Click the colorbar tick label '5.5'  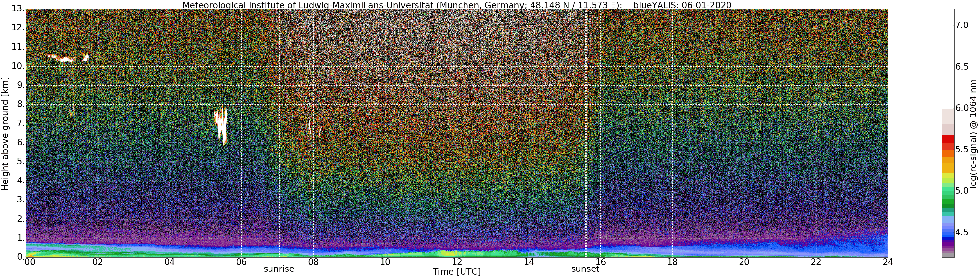(962, 149)
